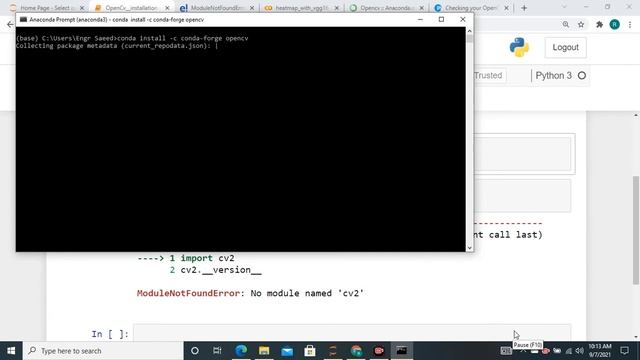Go back using the browser back arrow
The image size is (640, 360).
10,24
